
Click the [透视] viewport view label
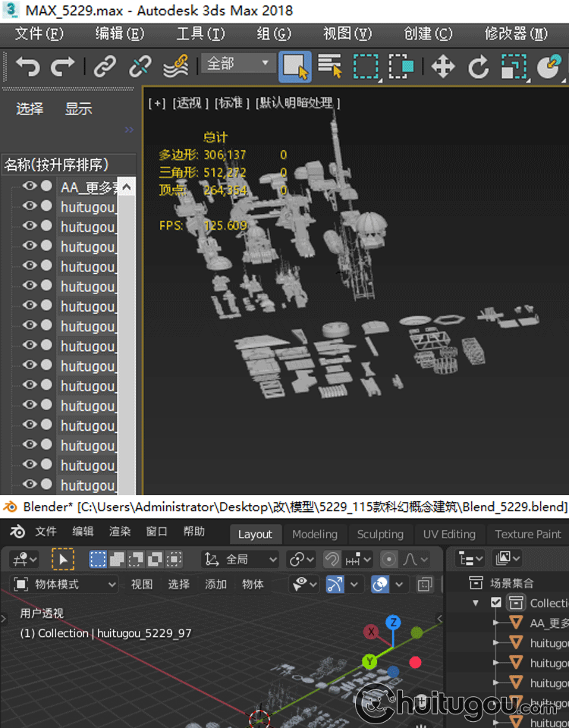(x=191, y=103)
